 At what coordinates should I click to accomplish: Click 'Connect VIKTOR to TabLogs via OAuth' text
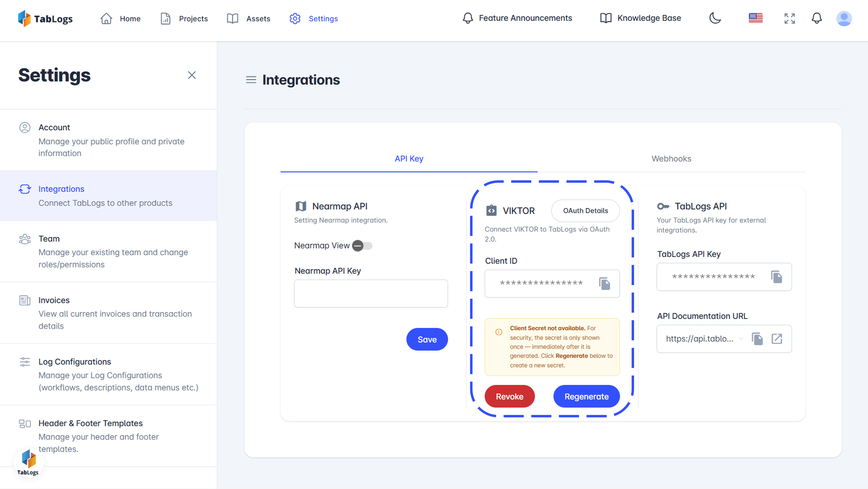click(547, 229)
